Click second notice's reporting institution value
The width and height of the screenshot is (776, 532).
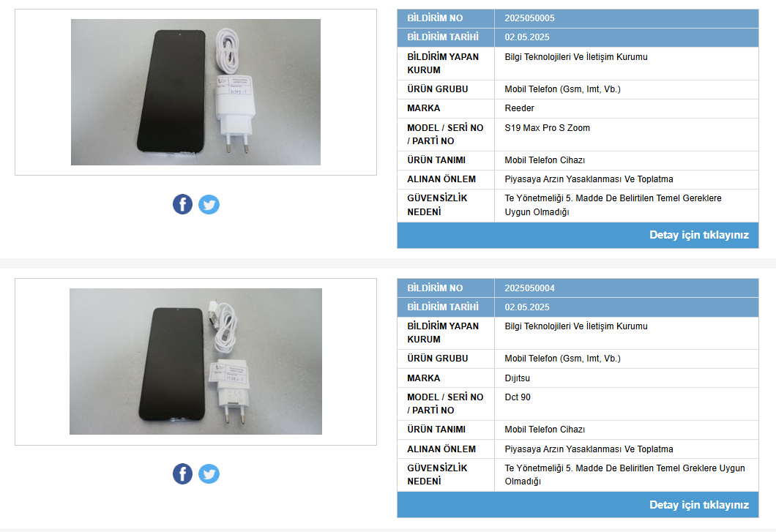[576, 326]
